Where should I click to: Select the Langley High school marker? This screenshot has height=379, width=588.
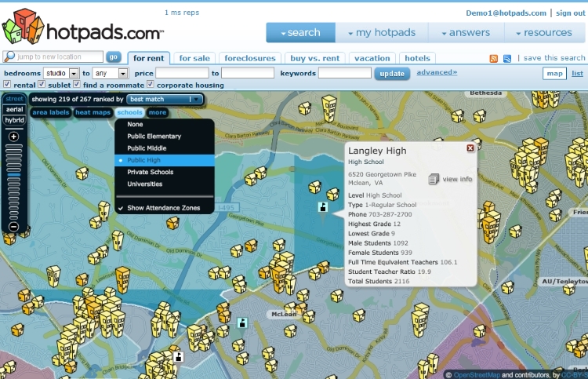coord(323,206)
